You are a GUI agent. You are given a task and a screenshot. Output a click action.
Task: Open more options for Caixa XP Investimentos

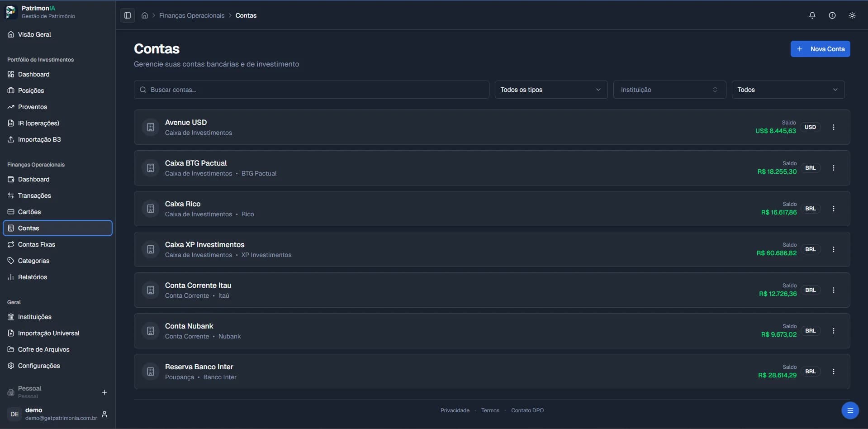pyautogui.click(x=834, y=249)
